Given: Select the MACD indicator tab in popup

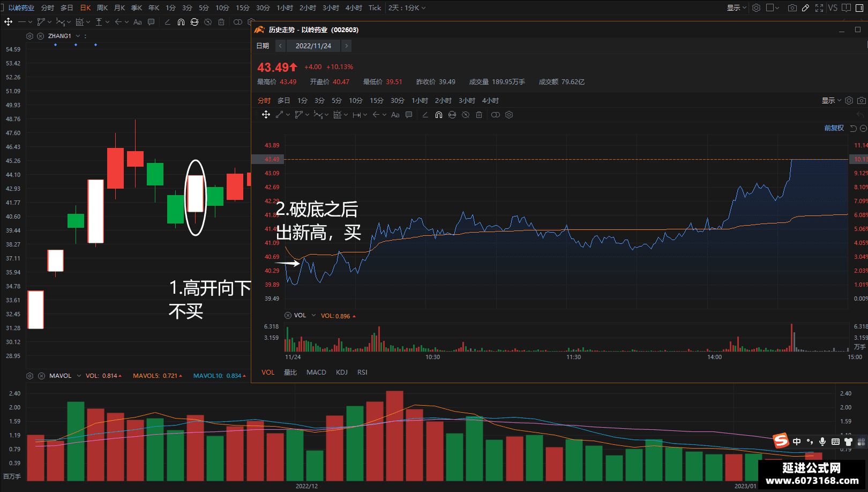Looking at the screenshot, I should (x=316, y=372).
